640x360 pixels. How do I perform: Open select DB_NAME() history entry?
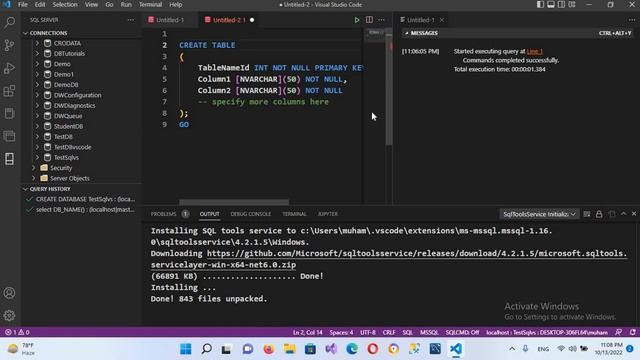click(x=81, y=210)
